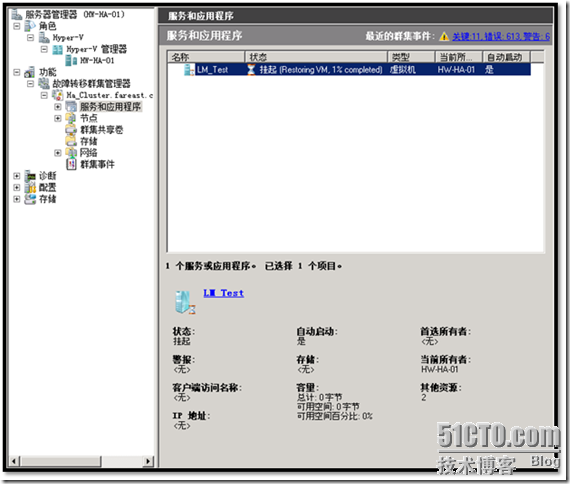Collapse the Hyper-V tree node
The height and width of the screenshot is (484, 570).
(x=31, y=37)
